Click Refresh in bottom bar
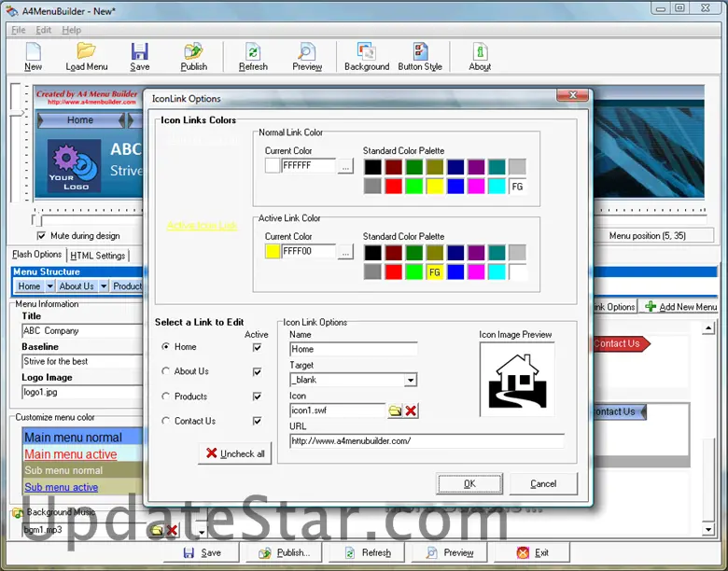Viewport: 728px width, 571px height. point(368,552)
